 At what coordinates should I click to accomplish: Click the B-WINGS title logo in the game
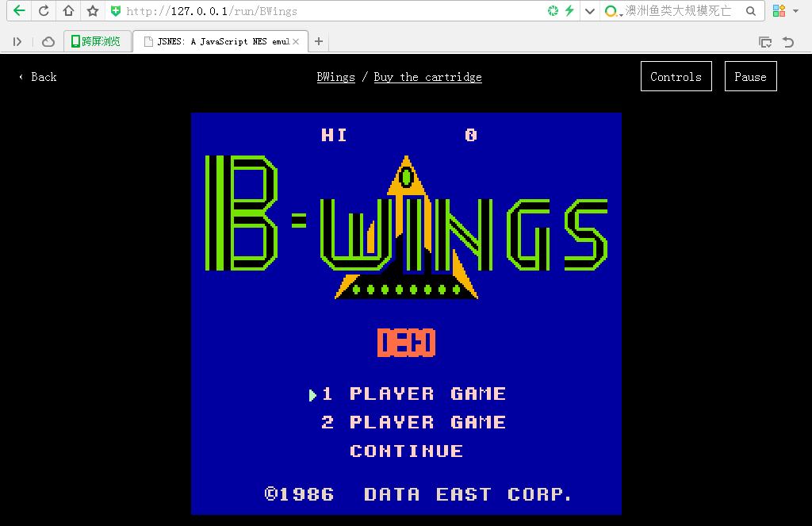[407, 227]
